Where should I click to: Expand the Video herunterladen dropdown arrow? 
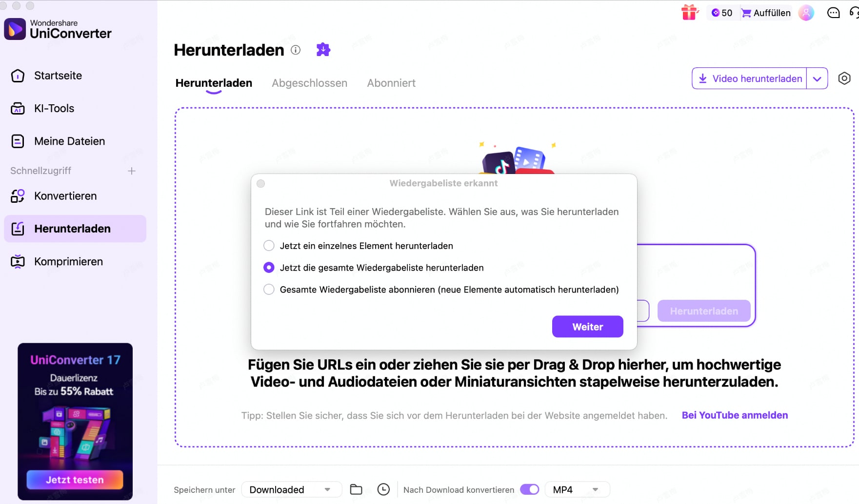[x=818, y=78]
